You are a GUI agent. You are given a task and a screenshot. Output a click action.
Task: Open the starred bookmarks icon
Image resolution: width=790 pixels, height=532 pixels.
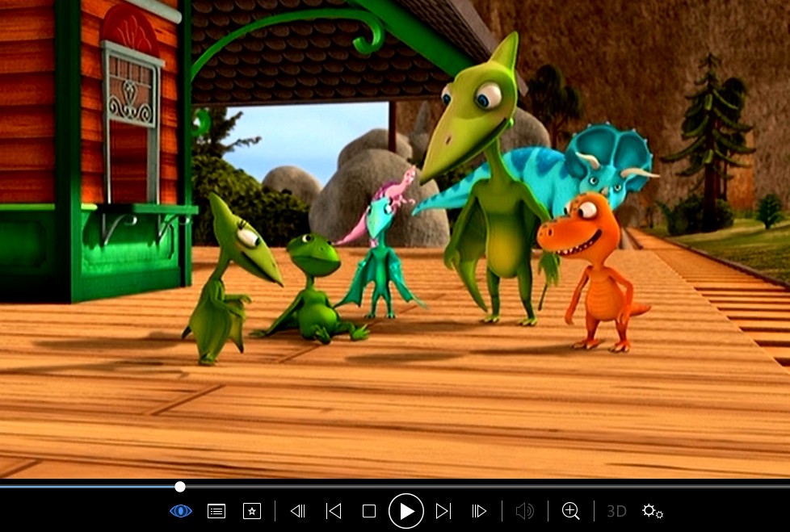pyautogui.click(x=252, y=511)
